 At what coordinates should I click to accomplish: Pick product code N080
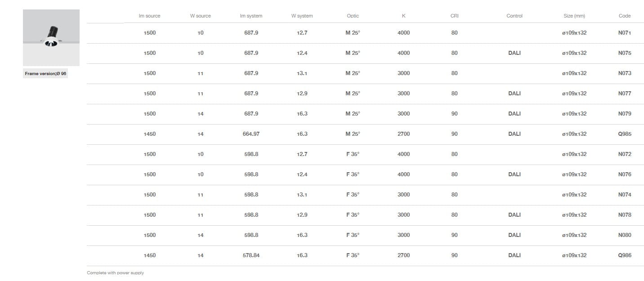(625, 235)
